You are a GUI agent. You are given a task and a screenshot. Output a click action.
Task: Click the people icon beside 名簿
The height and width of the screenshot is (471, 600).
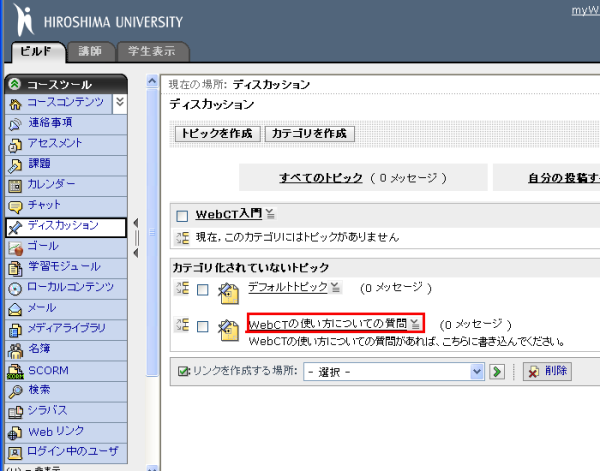(15, 351)
